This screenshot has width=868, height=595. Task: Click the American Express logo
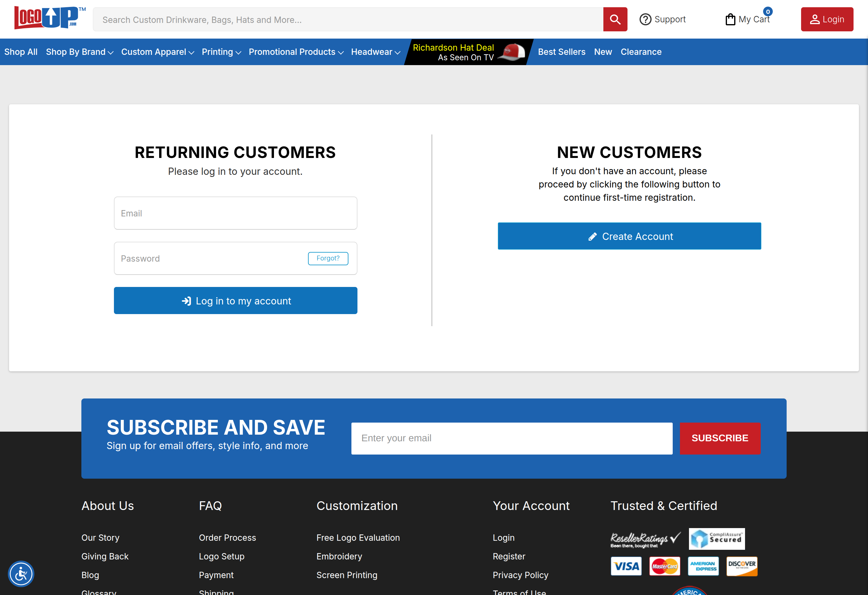[x=703, y=566]
